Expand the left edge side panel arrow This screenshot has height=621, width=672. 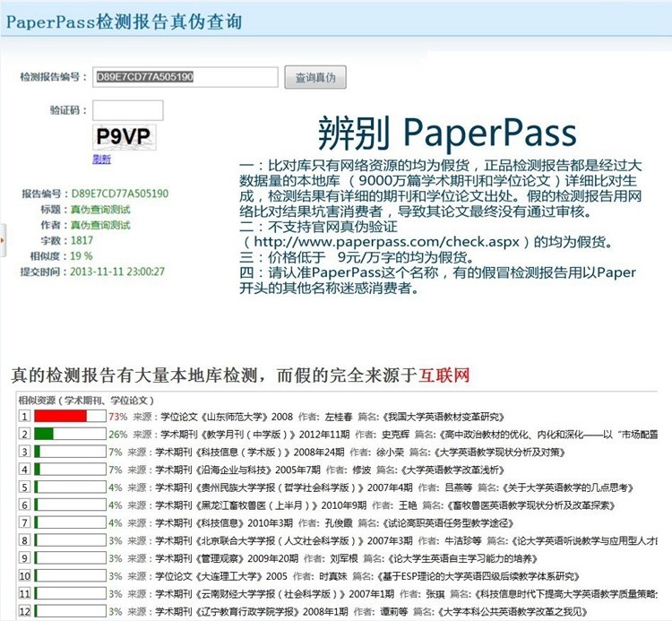click(x=3, y=240)
